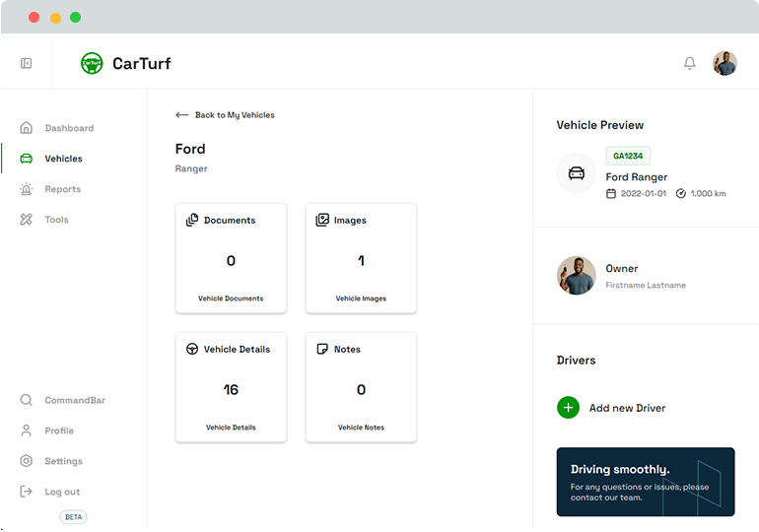Screen dimensions: 759x532
Task: Click the Dashboard home icon
Action: [27, 128]
